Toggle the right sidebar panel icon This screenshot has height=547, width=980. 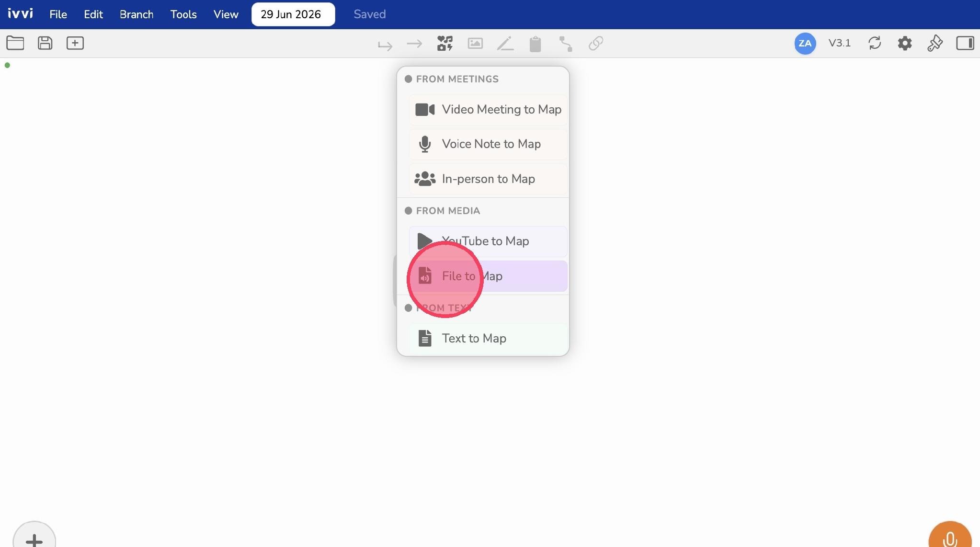[965, 43]
